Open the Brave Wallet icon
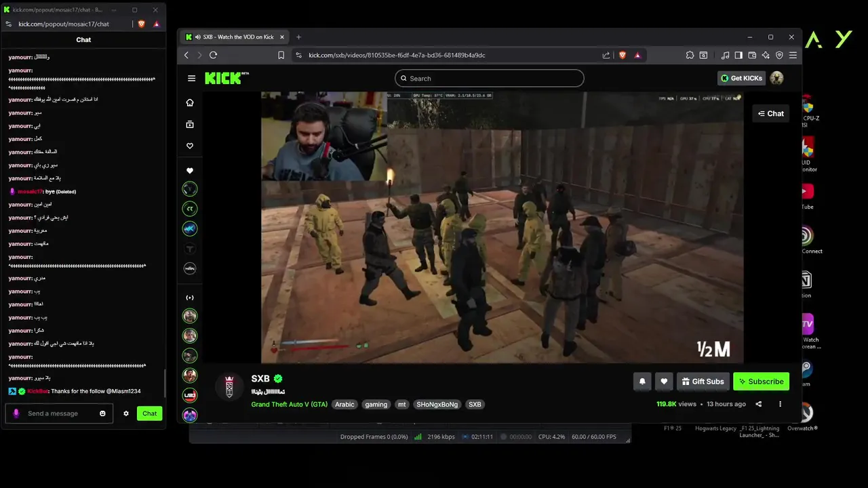Image resolution: width=868 pixels, height=488 pixels. (752, 55)
